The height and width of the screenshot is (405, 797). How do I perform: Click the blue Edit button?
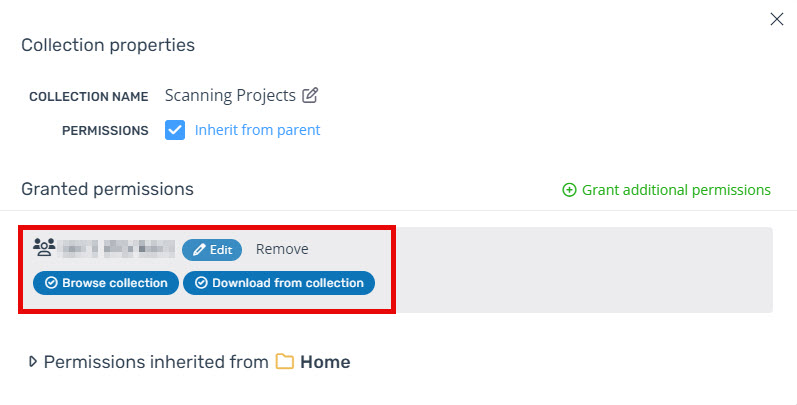[x=212, y=250]
